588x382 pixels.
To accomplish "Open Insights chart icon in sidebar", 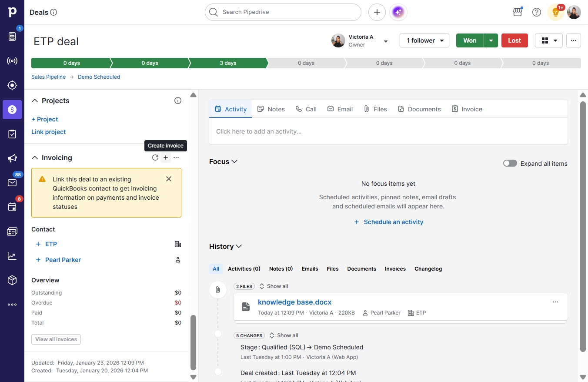I will [x=12, y=256].
